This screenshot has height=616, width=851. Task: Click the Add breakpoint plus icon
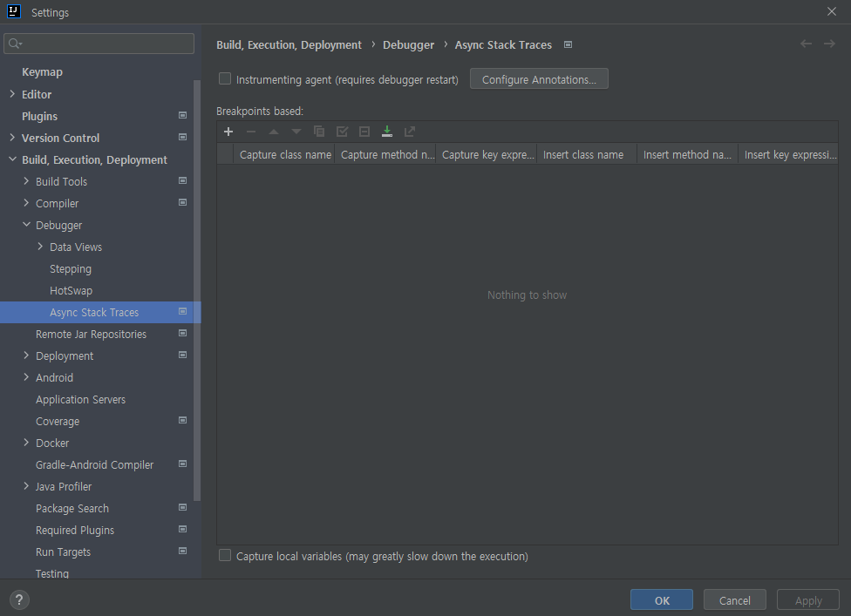[x=228, y=132]
